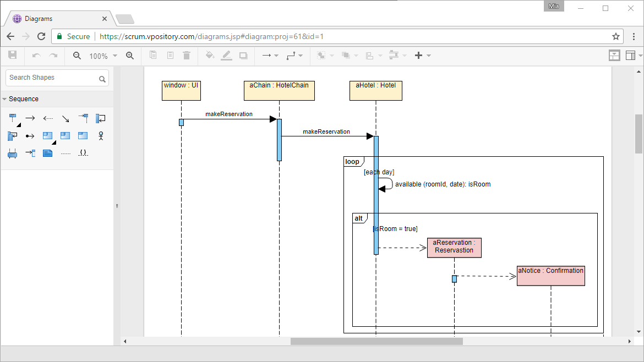Select the Lifeline shape in Sequence palette

coord(13,119)
